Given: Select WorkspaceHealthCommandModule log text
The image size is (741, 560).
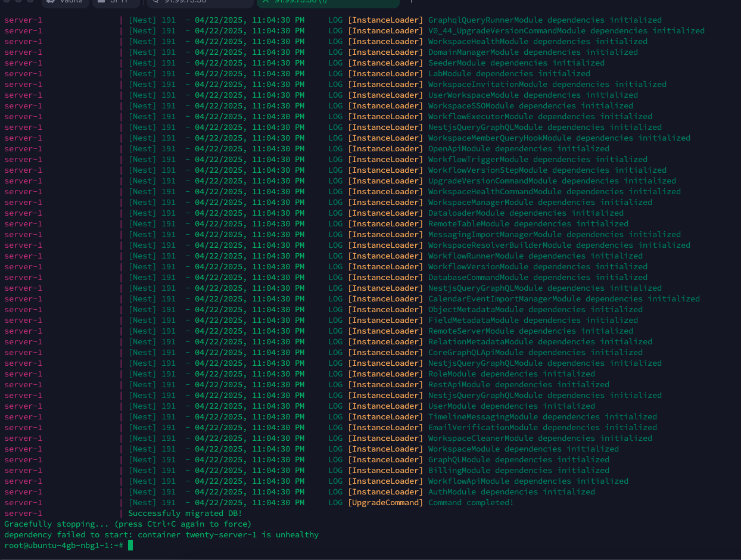Looking at the screenshot, I should pyautogui.click(x=555, y=192).
